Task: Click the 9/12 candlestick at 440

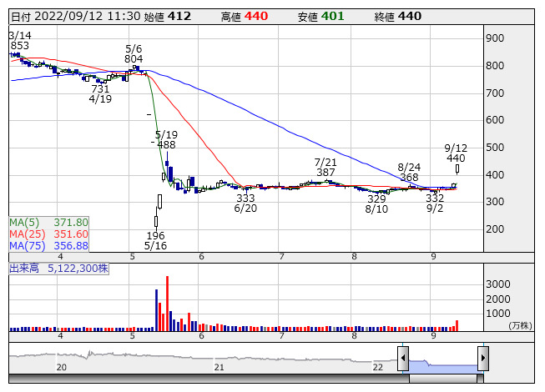Action: pos(457,169)
